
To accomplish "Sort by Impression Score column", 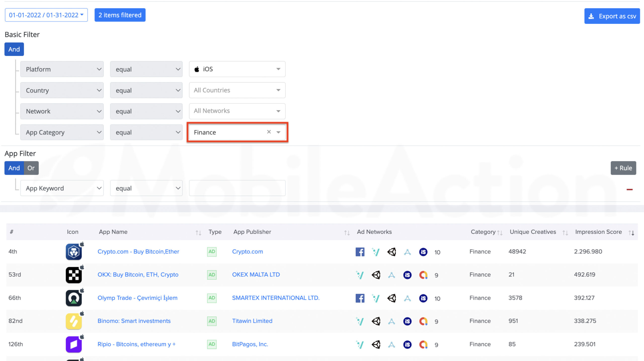I will (x=631, y=233).
